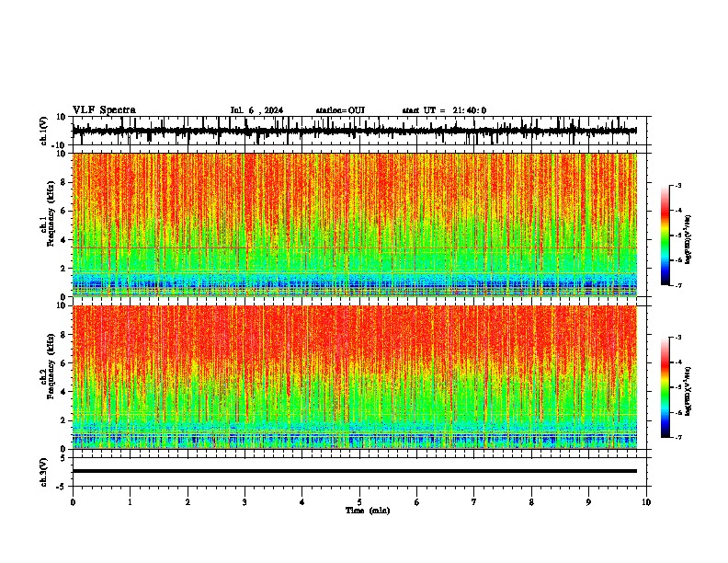
Task: Click the ch.1 spectrogram "2" kHz tick label
Action: [x=63, y=268]
